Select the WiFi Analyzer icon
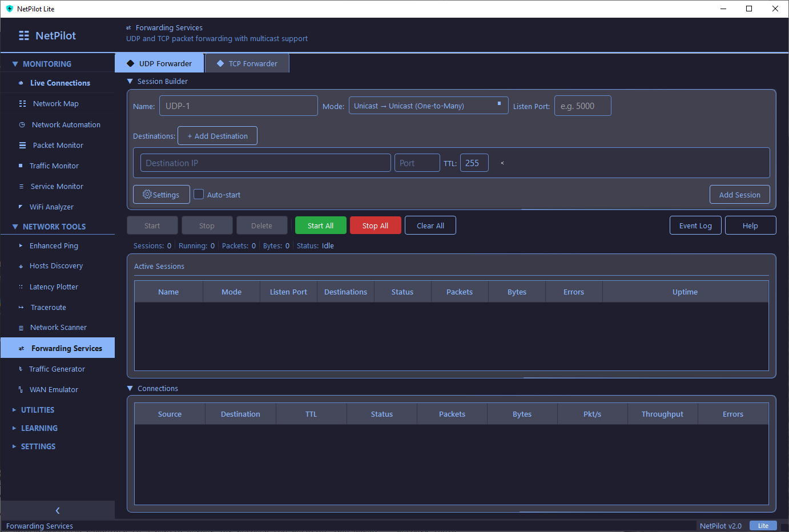Viewport: 789px width, 532px height. (x=22, y=207)
